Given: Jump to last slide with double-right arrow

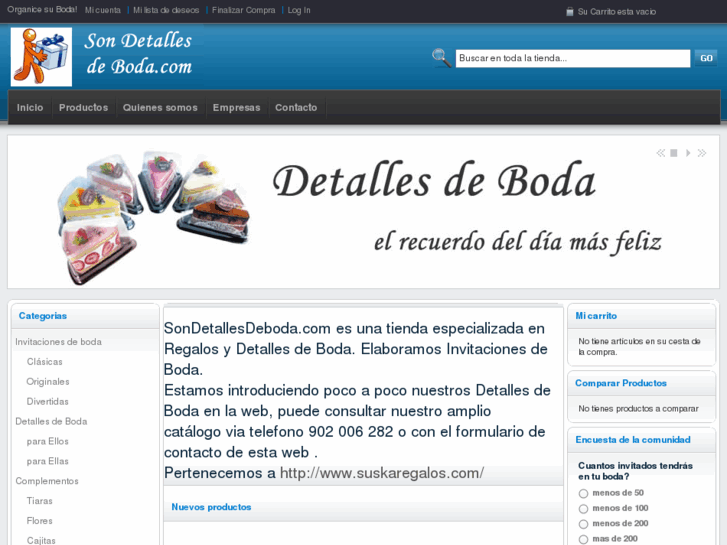Looking at the screenshot, I should (701, 153).
